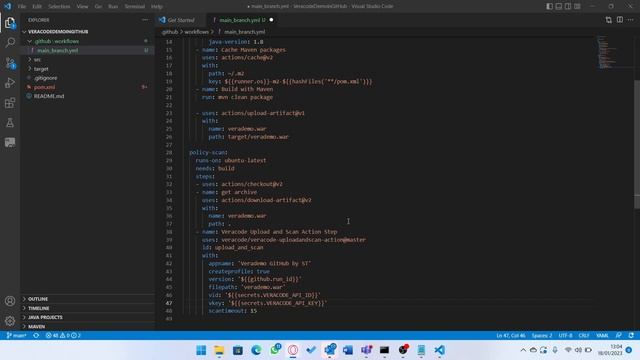Open the Search view icon
640x360 pixels.
(x=10, y=42)
